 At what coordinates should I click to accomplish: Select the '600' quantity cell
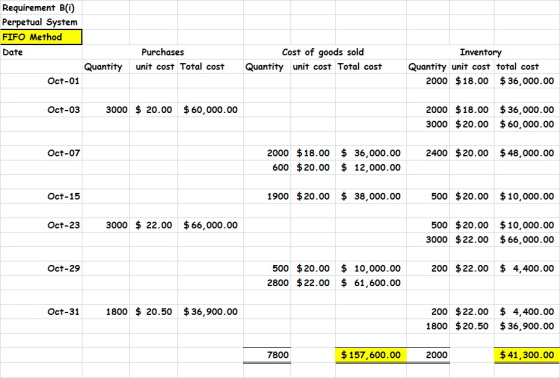pyautogui.click(x=267, y=167)
